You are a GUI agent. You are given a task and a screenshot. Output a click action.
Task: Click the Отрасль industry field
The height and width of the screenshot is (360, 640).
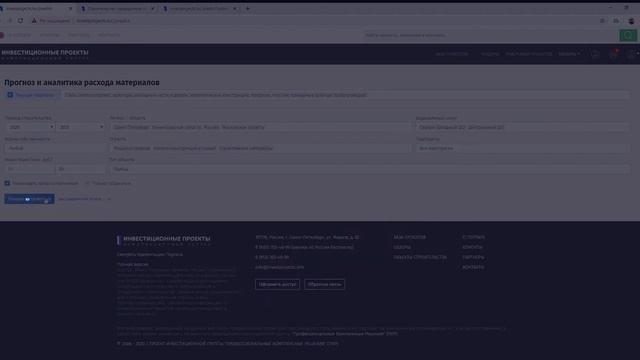pos(259,148)
